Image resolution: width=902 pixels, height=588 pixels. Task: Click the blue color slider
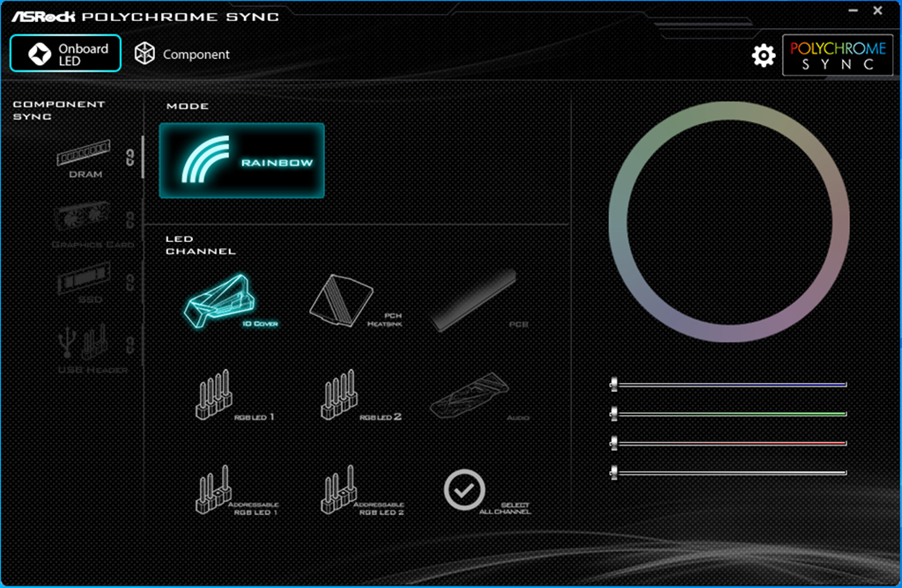tap(728, 384)
